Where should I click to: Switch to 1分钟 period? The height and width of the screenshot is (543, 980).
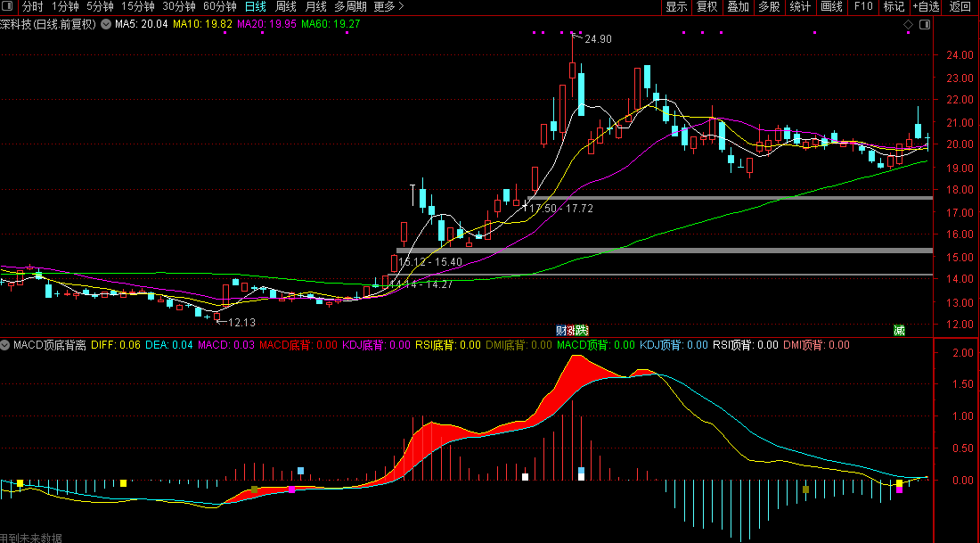coord(65,7)
